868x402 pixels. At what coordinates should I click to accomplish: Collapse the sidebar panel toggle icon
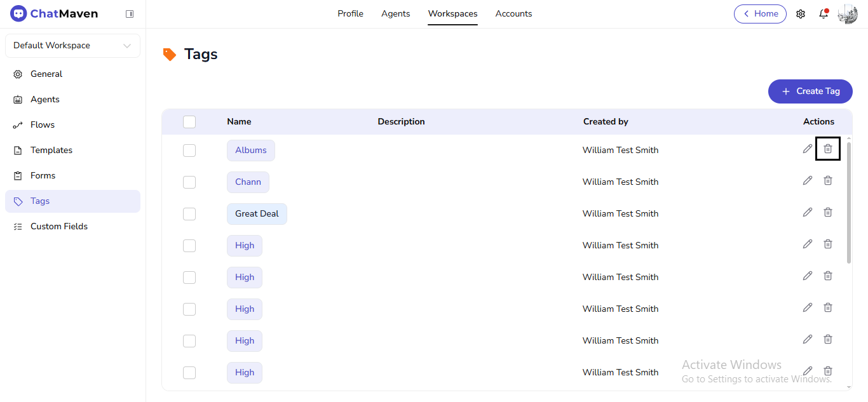coord(130,14)
